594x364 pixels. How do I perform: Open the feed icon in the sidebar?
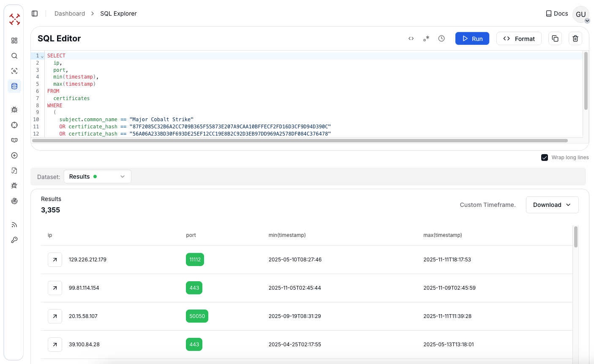[14, 224]
